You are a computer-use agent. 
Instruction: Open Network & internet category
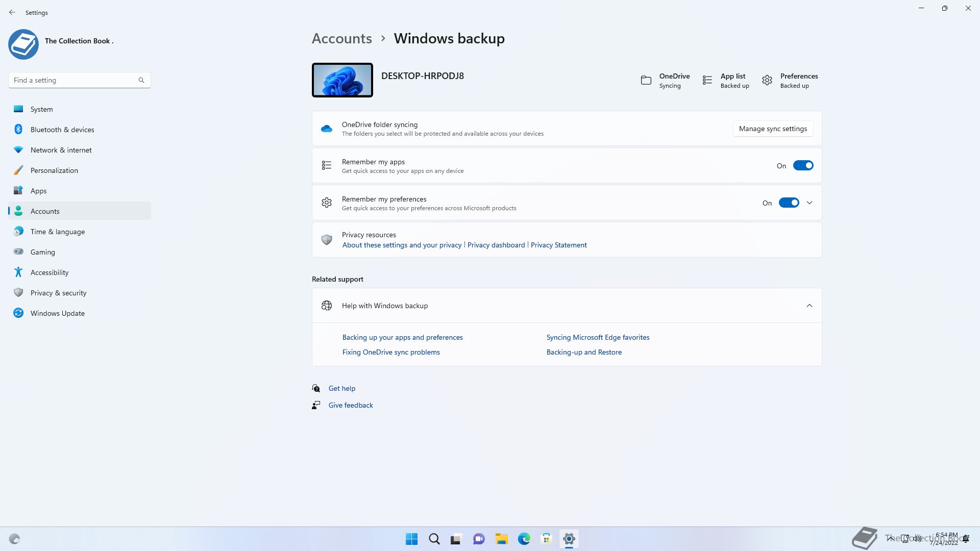point(80,150)
